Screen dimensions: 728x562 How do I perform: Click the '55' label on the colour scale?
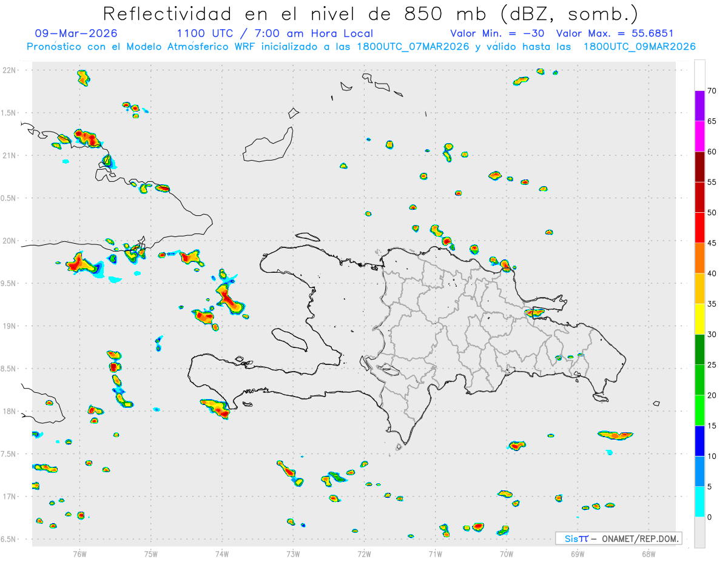[x=712, y=182]
